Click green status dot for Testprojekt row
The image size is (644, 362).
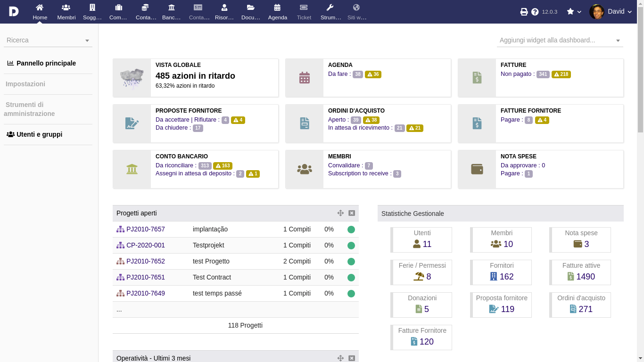pos(351,246)
